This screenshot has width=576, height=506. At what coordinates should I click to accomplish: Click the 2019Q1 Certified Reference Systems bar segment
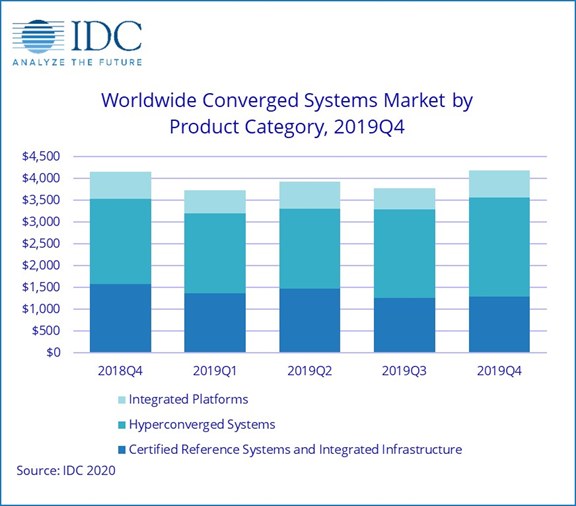[215, 323]
